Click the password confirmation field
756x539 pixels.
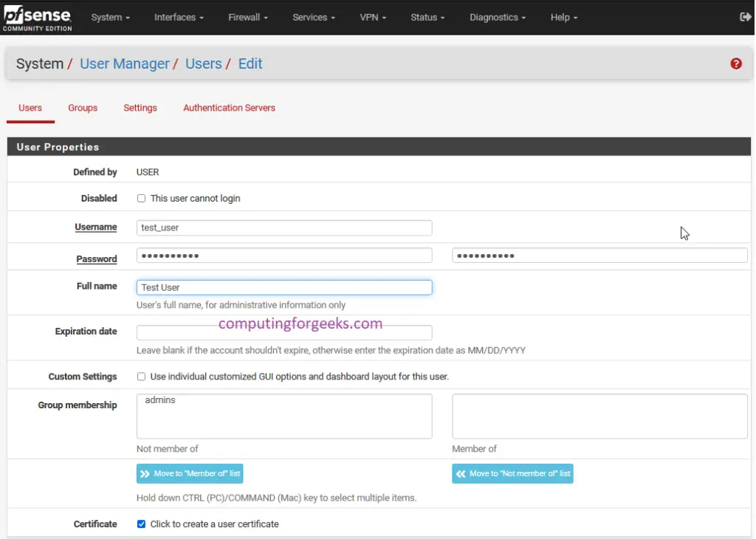click(x=599, y=255)
